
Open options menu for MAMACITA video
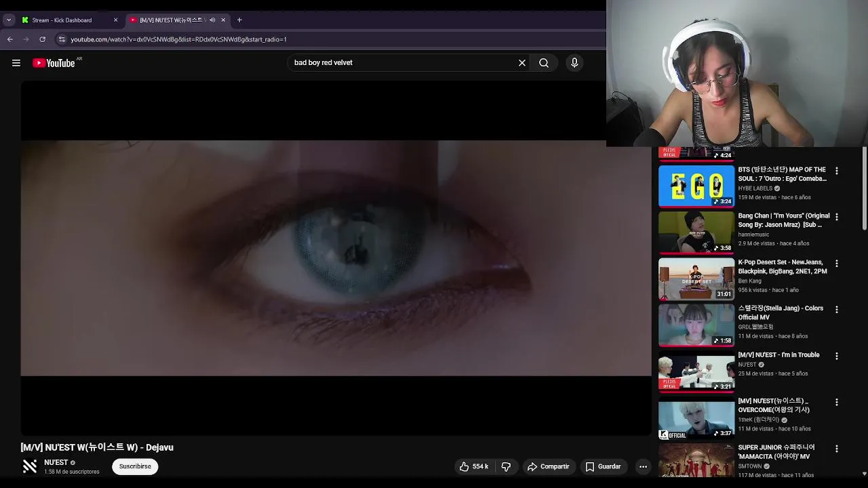coord(836,448)
